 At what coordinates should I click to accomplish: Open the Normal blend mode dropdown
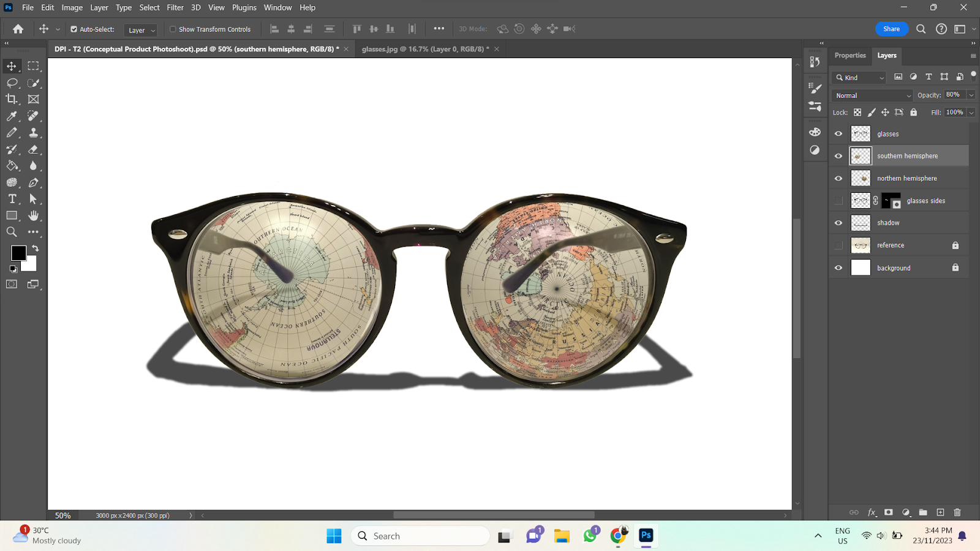click(872, 96)
